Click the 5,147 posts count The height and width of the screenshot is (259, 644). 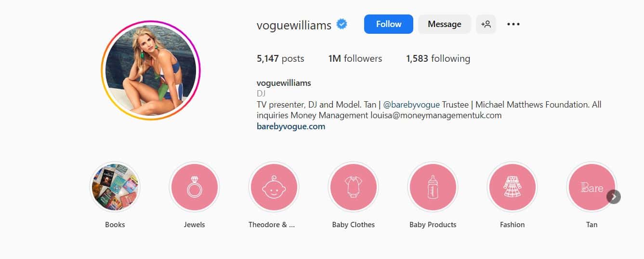coord(280,59)
